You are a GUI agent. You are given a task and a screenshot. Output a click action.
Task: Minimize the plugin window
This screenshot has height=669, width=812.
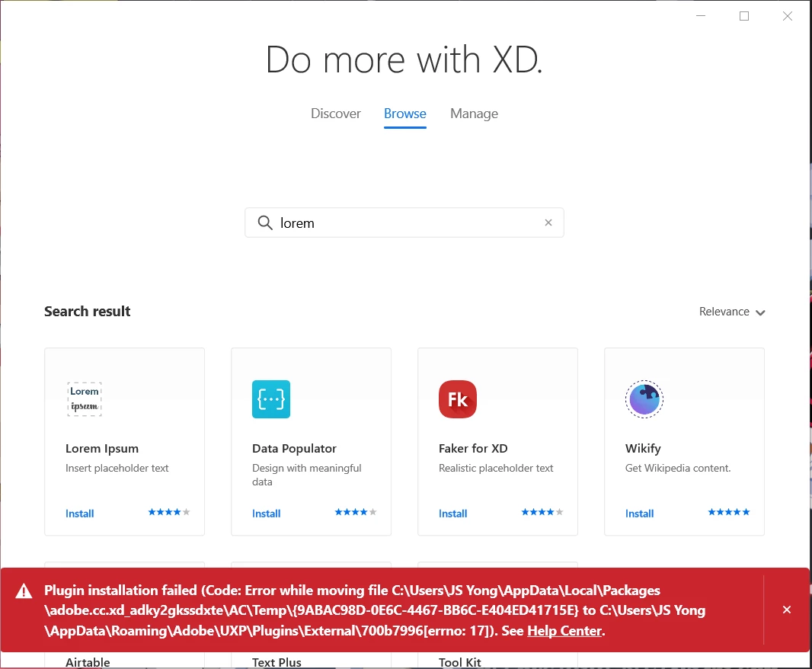click(x=701, y=16)
